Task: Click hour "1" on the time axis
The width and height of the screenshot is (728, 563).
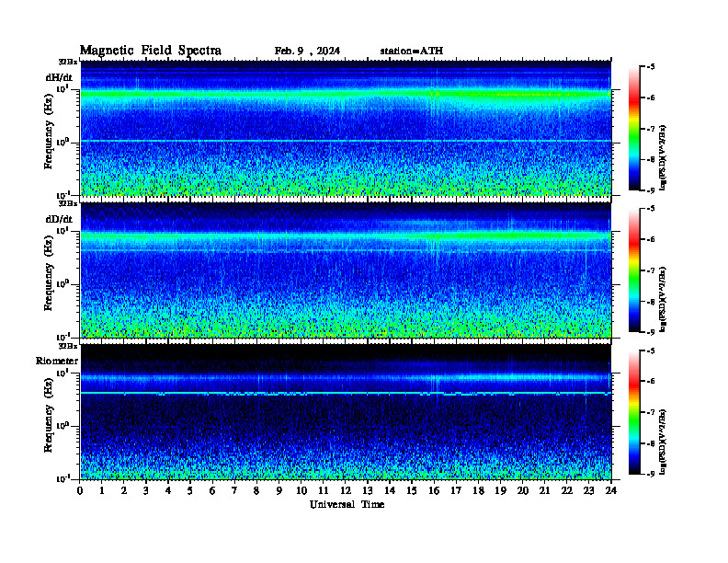Action: click(102, 491)
